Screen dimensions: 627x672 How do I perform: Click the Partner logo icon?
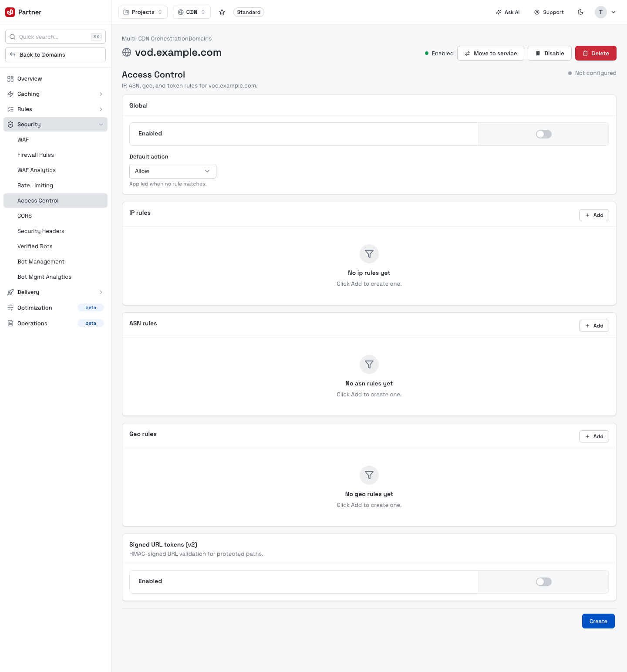tap(10, 12)
